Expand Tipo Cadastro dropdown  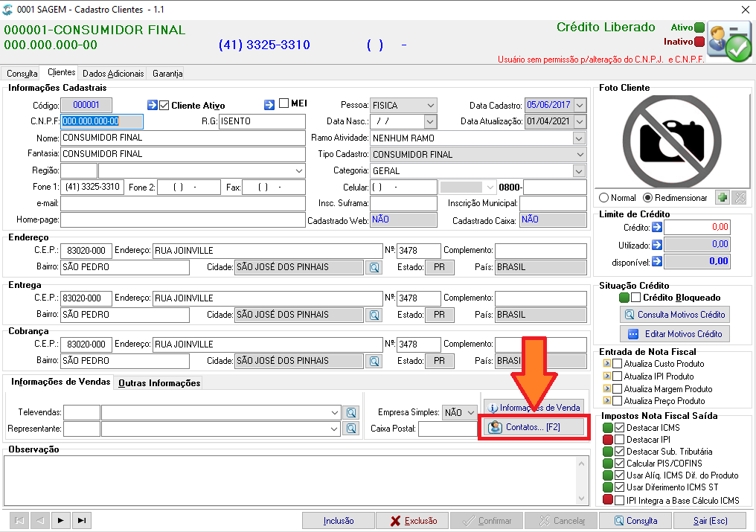tap(580, 154)
